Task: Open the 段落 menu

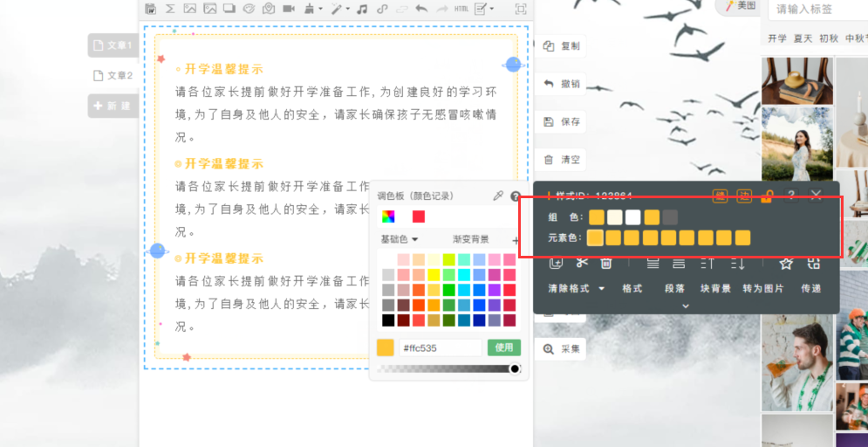Action: tap(675, 289)
